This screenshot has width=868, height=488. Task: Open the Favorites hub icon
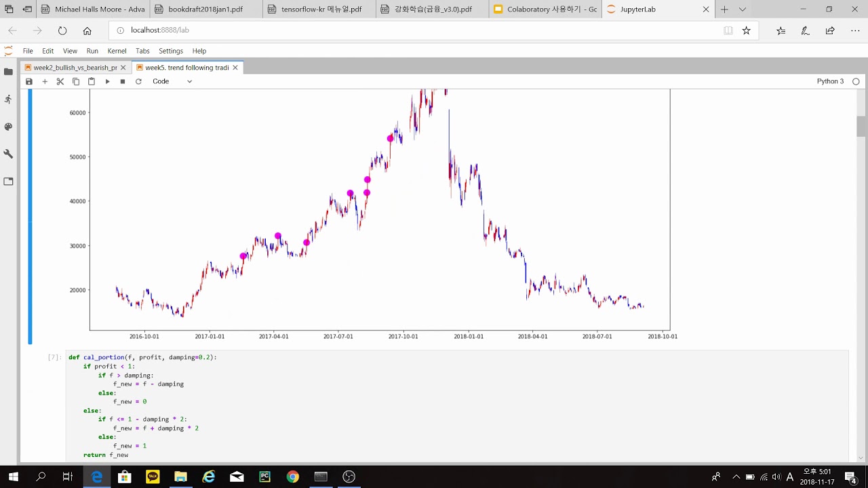[x=781, y=30]
